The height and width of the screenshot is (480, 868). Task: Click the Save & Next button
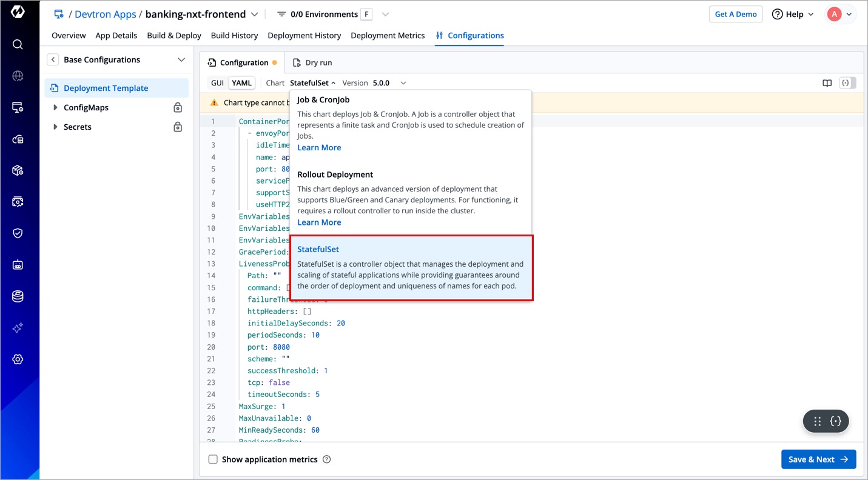pos(818,459)
